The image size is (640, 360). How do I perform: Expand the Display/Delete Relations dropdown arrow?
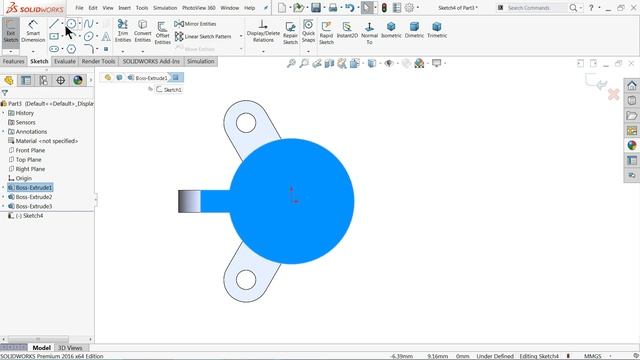tap(263, 51)
